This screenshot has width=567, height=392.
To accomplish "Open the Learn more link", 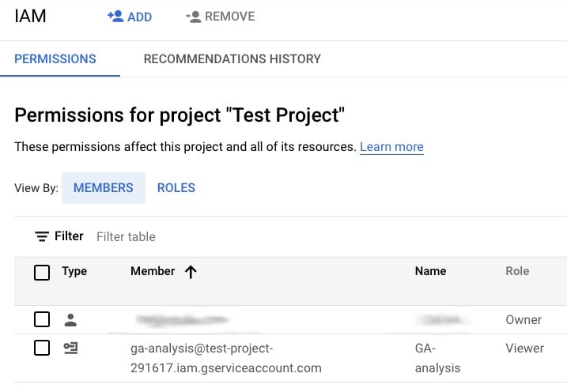I will [391, 147].
